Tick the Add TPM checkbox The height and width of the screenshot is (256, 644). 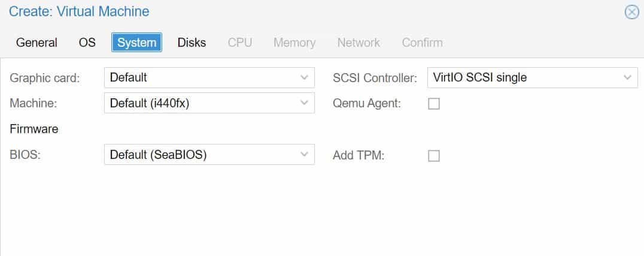point(434,155)
